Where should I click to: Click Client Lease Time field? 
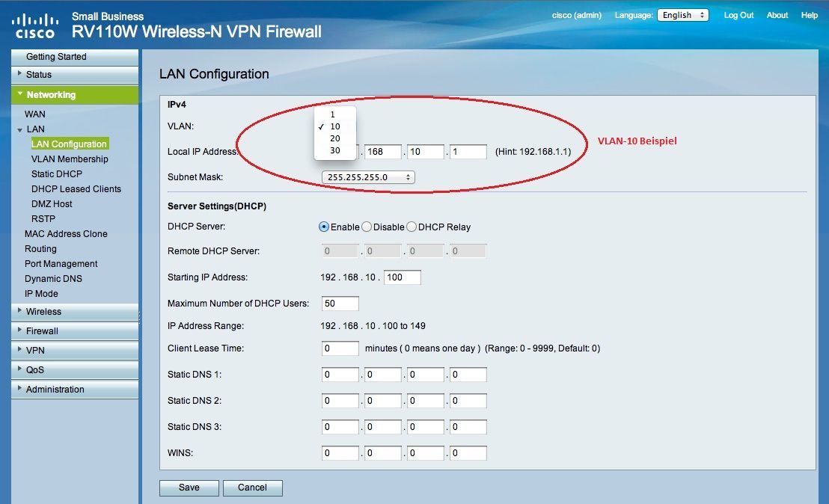[340, 348]
